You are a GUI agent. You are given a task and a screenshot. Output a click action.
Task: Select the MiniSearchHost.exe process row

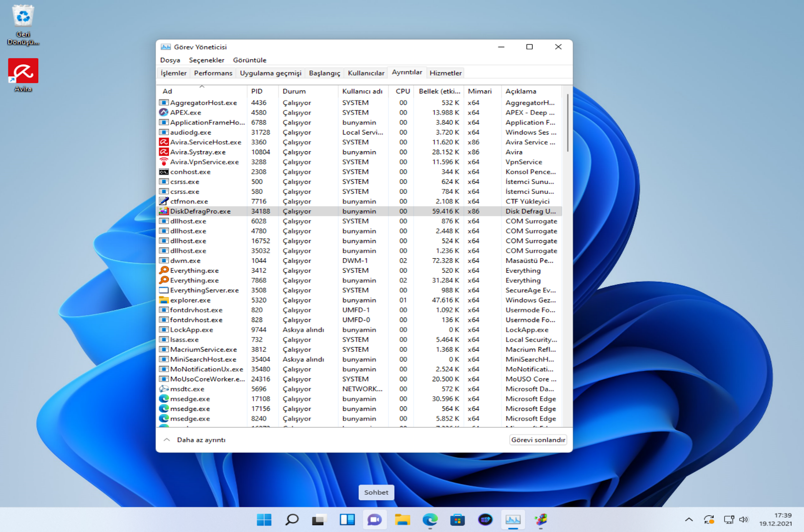coord(360,360)
